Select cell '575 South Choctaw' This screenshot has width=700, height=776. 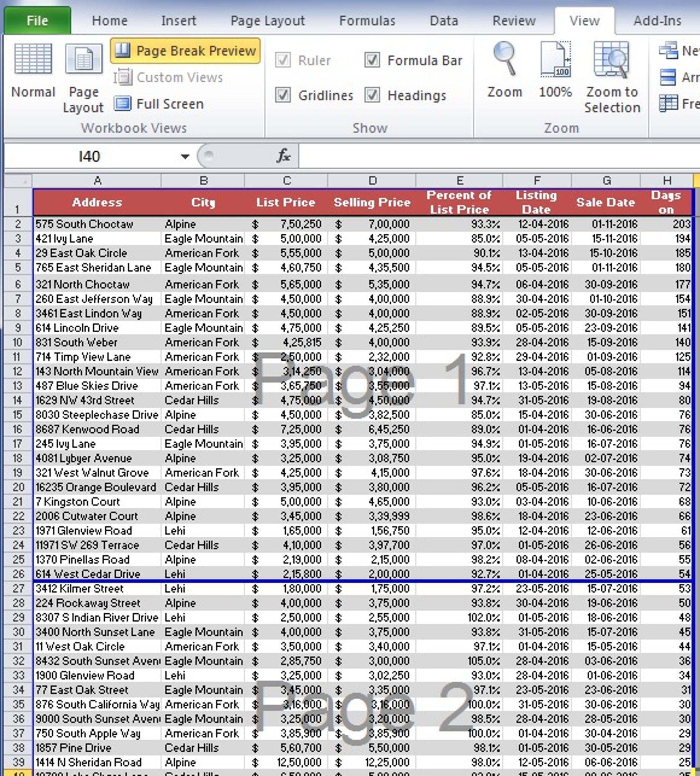[97, 224]
